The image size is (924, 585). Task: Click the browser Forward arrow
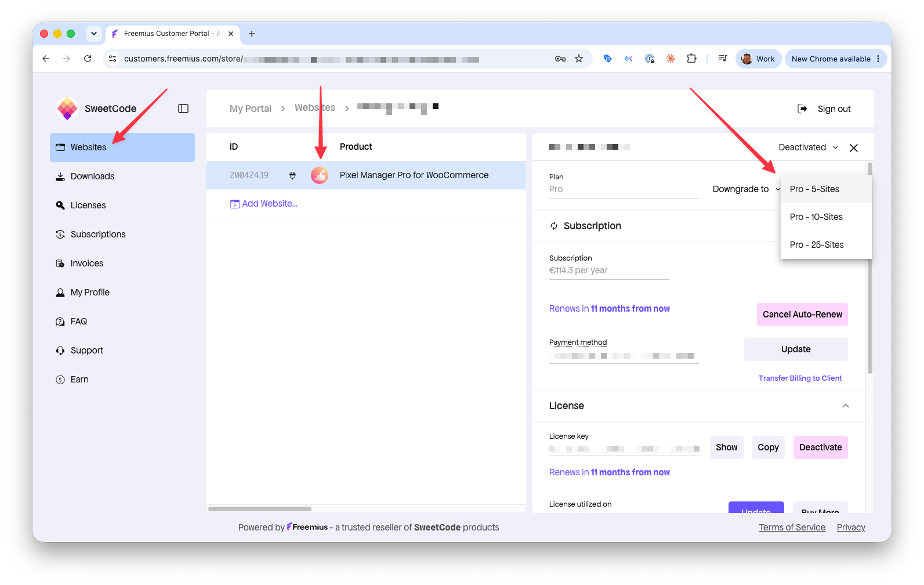[67, 59]
